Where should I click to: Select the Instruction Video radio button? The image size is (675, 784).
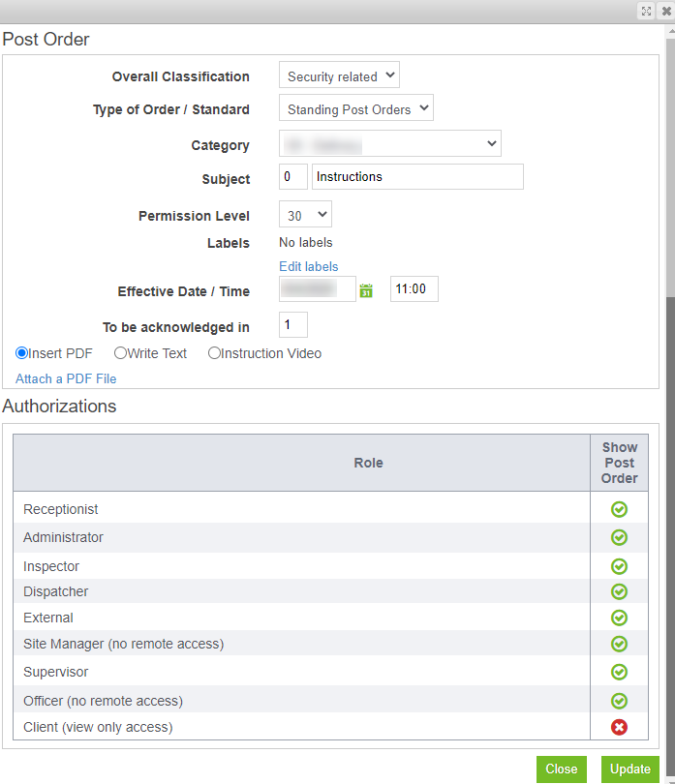click(x=214, y=352)
